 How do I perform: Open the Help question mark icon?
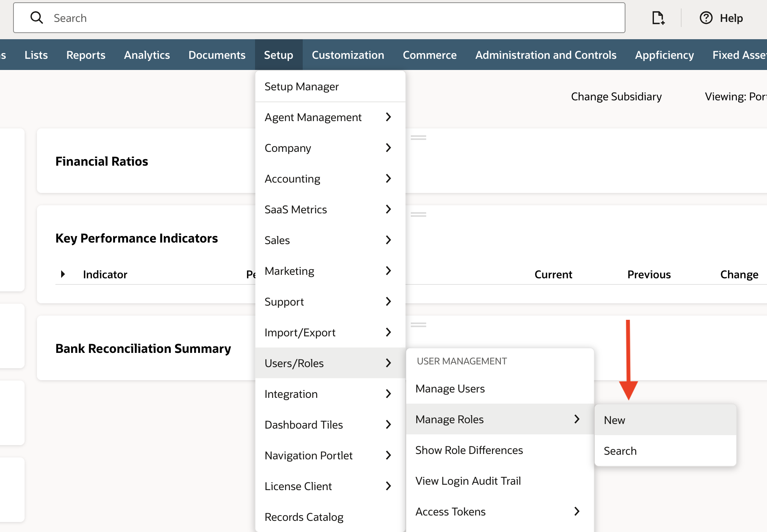pyautogui.click(x=706, y=18)
